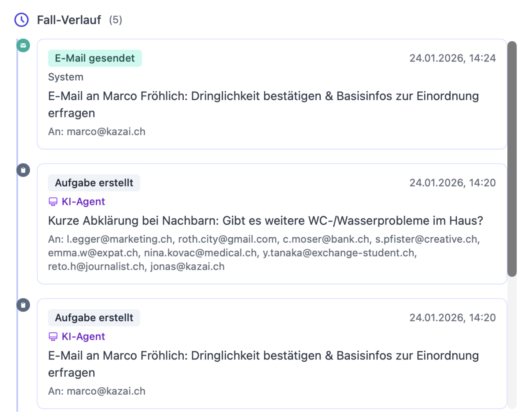Screen dimensions: 530x420
Task: Click the bottom clipboard timeline marker icon
Action: coord(23,305)
